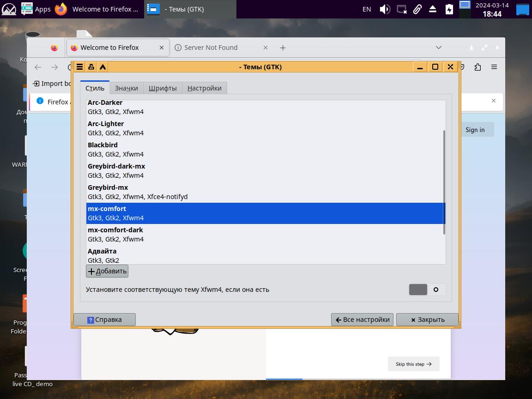Open Import bookmarks in Firefox toolbar
Screen dimensions: 532x399
tap(52, 84)
